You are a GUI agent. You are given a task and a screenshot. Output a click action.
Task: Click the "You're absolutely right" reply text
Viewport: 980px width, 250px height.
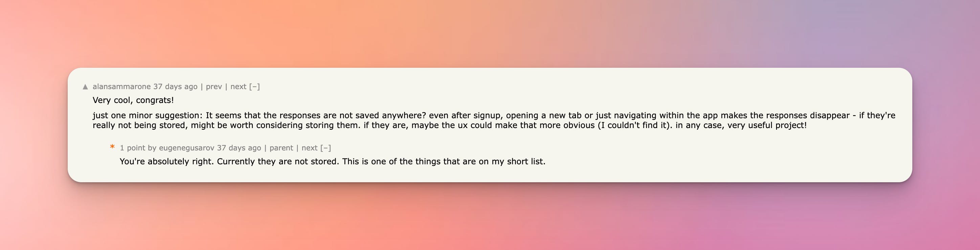point(167,162)
